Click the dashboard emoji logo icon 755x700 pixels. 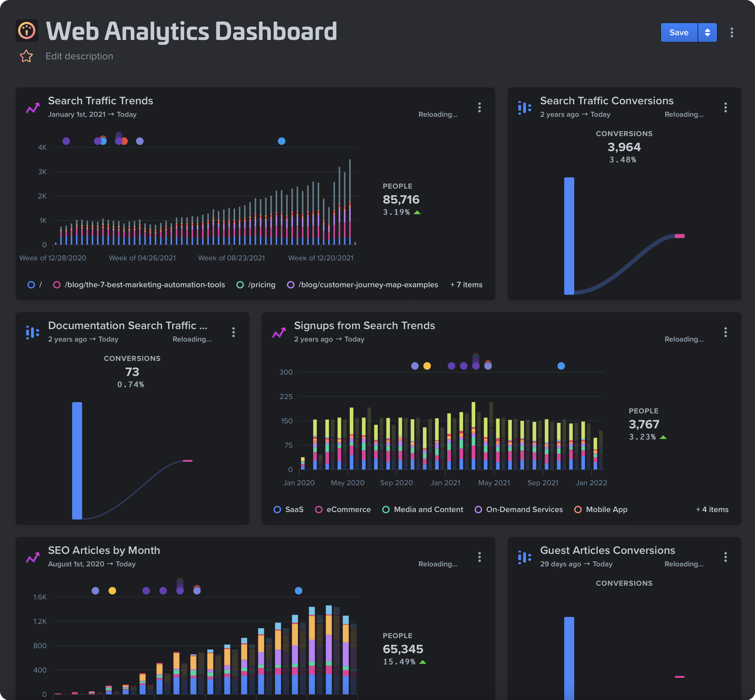[x=27, y=31]
